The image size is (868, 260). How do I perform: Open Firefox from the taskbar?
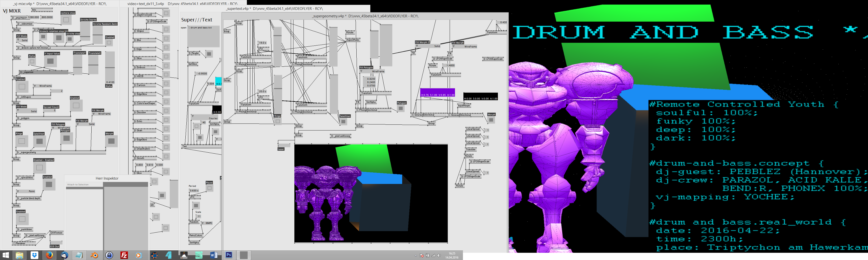pyautogui.click(x=49, y=255)
